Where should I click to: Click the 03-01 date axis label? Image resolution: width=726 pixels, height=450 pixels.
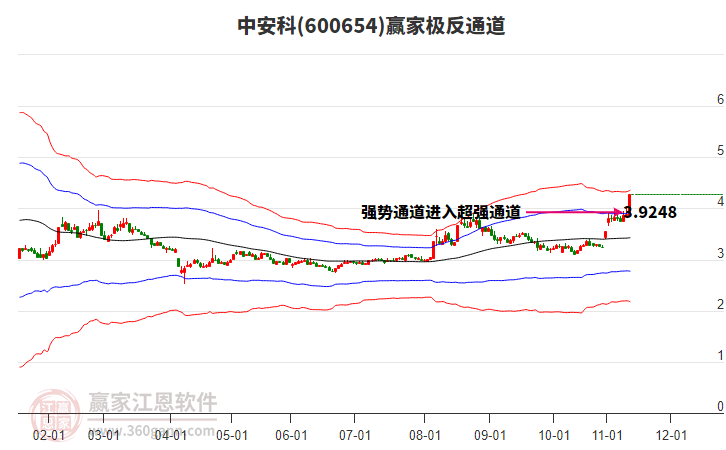[x=103, y=435]
